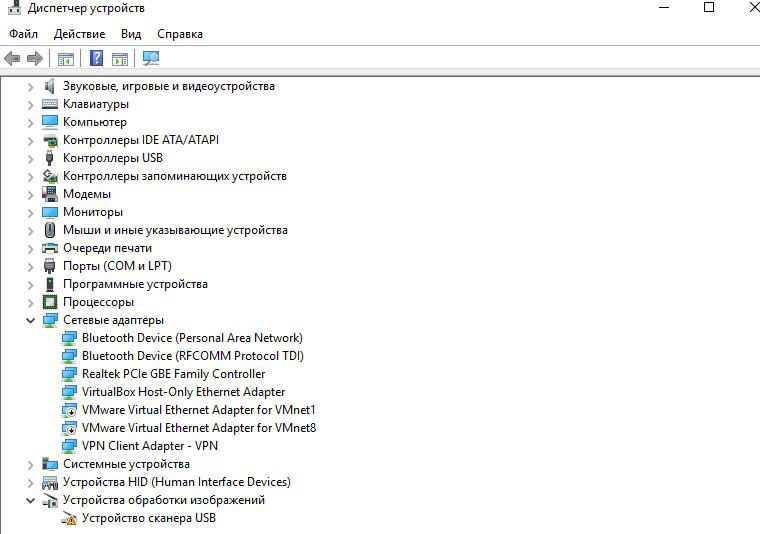Select Устройства HID (Human Interface Devices) label
Viewport: 760px width, 534px height.
[x=177, y=482]
